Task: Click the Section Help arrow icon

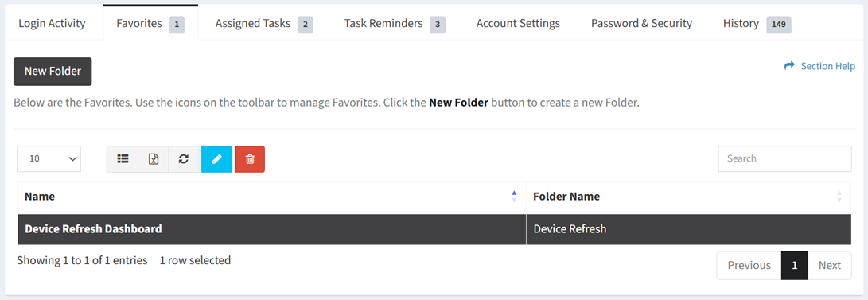Action: pyautogui.click(x=789, y=66)
